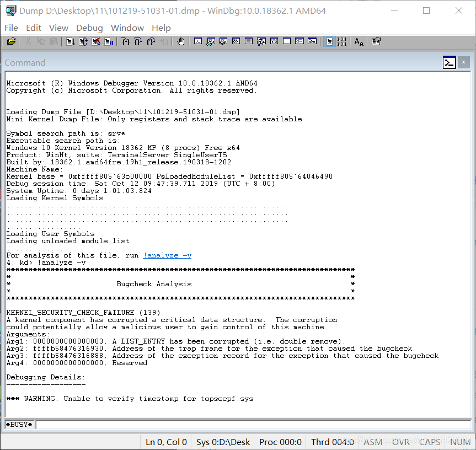Open the Memory window toolbar icon
The image size is (476, 450).
249,41
